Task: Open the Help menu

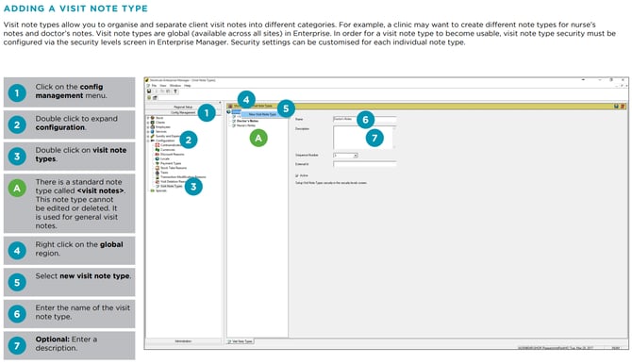Action: coord(188,86)
